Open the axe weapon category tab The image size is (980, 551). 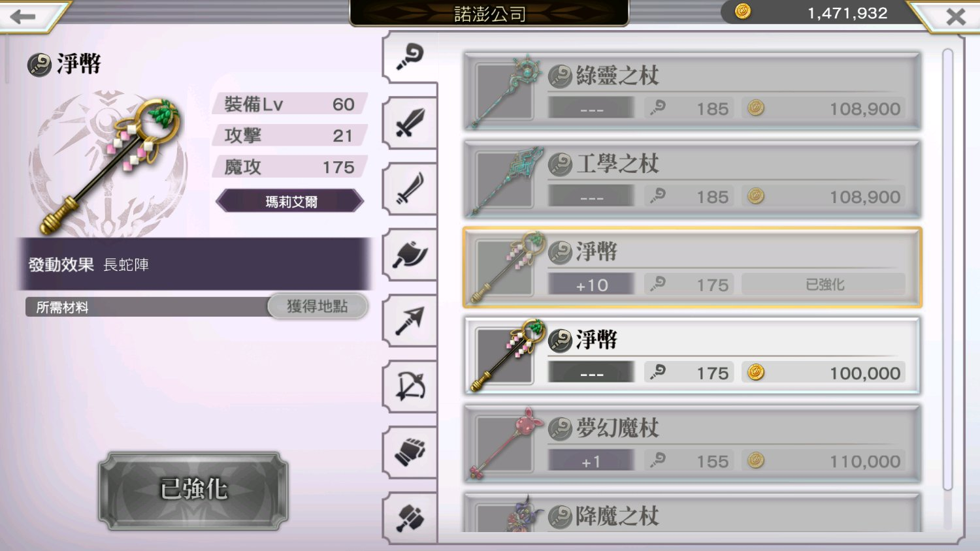[x=410, y=255]
